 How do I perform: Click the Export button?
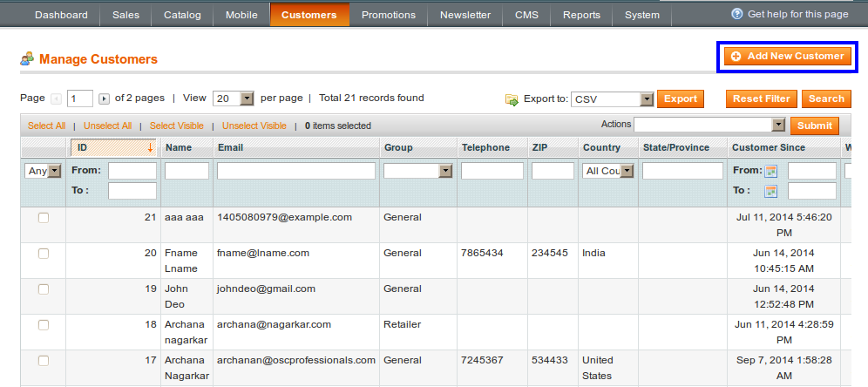[x=681, y=98]
